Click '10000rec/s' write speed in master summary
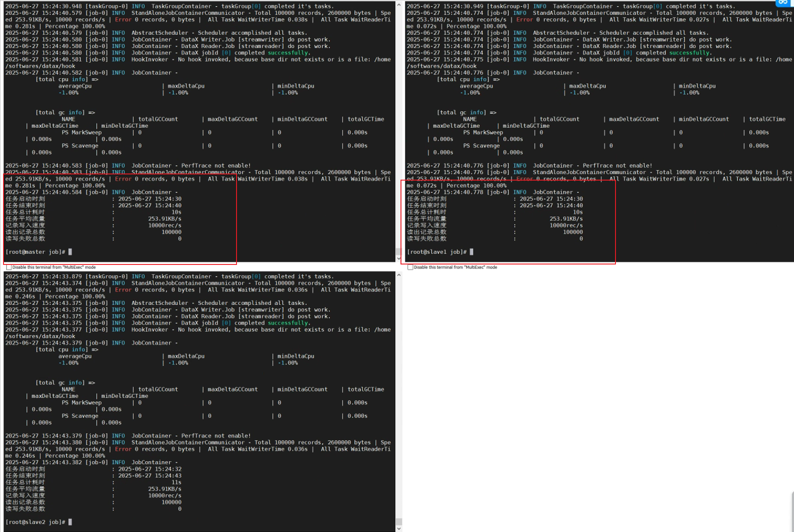The height and width of the screenshot is (532, 794). pyautogui.click(x=165, y=225)
